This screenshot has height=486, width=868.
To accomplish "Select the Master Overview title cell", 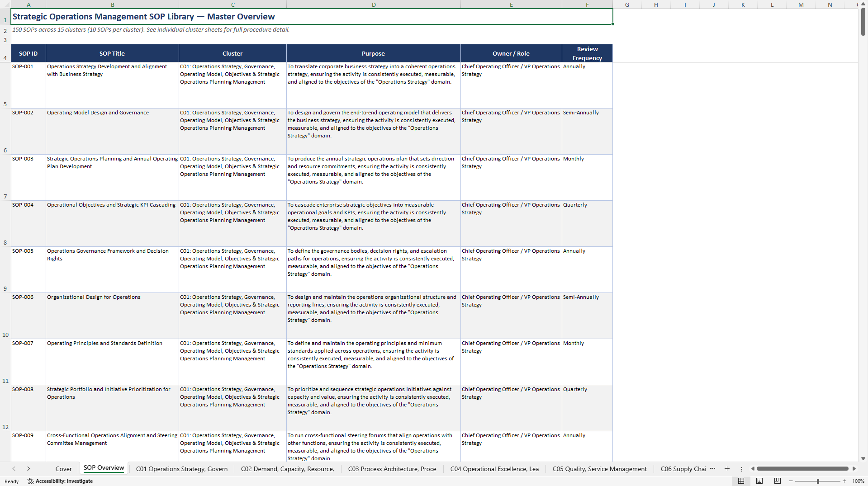I will pos(312,17).
